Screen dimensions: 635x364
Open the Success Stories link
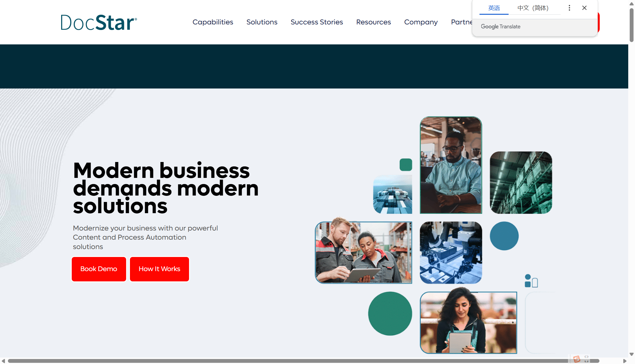point(317,22)
